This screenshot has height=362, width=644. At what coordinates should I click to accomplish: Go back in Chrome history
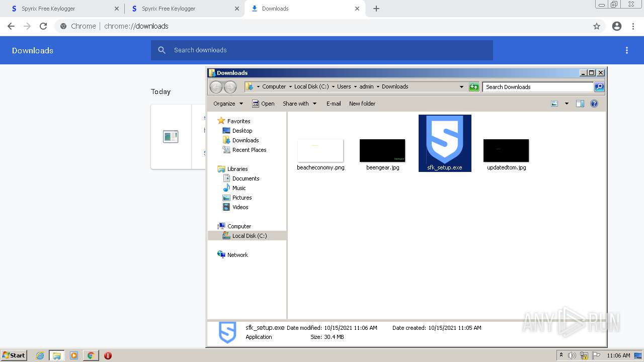point(11,26)
